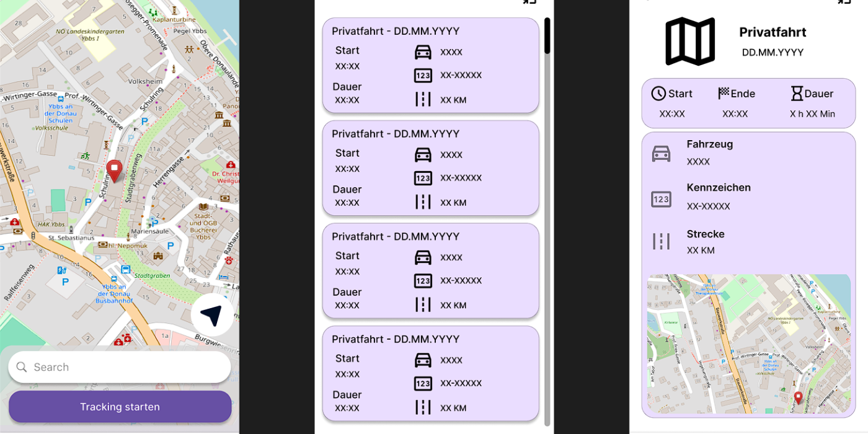Open the route map thumbnail in trip details
Screen dimensions: 868x434
point(748,344)
